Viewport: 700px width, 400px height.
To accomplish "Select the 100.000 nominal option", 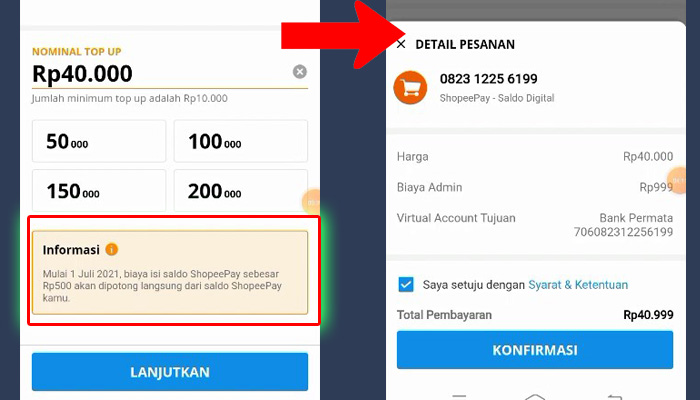I will coord(241,141).
